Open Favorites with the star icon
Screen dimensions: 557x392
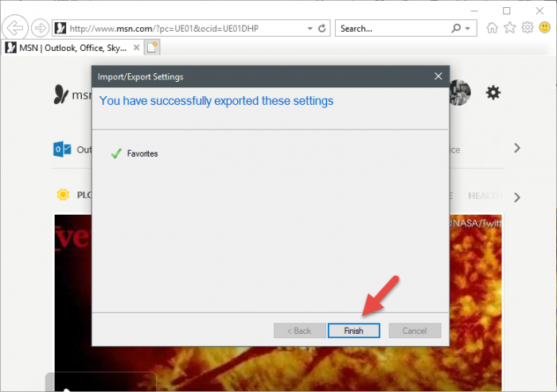(x=510, y=27)
